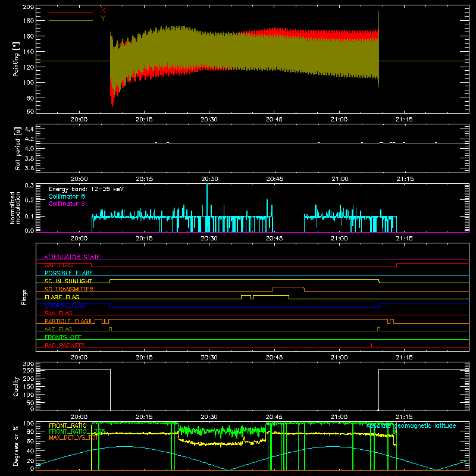Select the 'Degrees or %' axis title

point(16,446)
